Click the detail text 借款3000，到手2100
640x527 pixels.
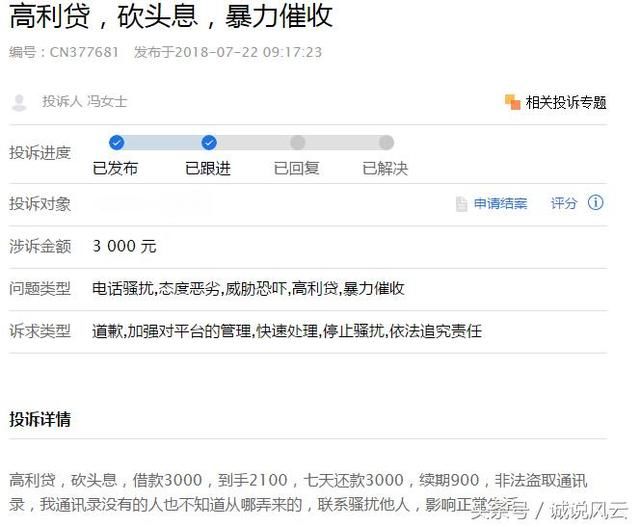pos(210,480)
